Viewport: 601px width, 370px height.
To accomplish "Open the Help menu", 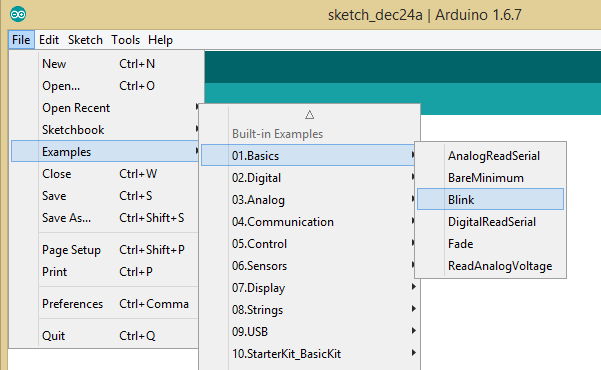I will coord(160,40).
